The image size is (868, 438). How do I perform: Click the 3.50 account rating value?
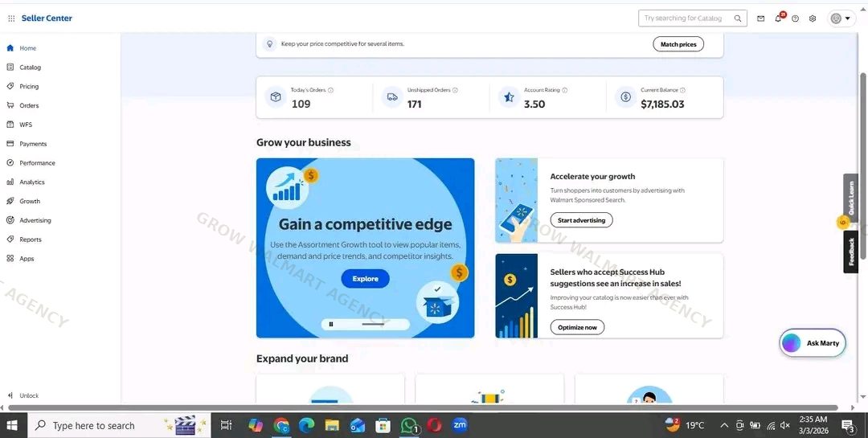coord(534,104)
